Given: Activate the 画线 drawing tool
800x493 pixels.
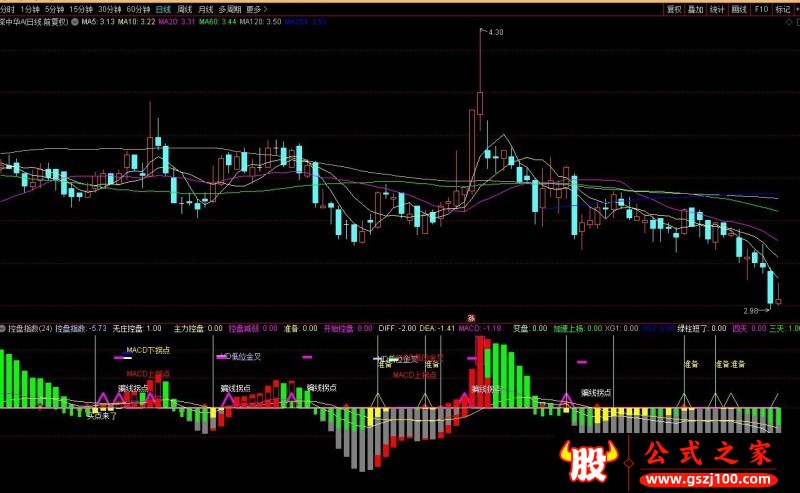Looking at the screenshot, I should click(x=739, y=8).
